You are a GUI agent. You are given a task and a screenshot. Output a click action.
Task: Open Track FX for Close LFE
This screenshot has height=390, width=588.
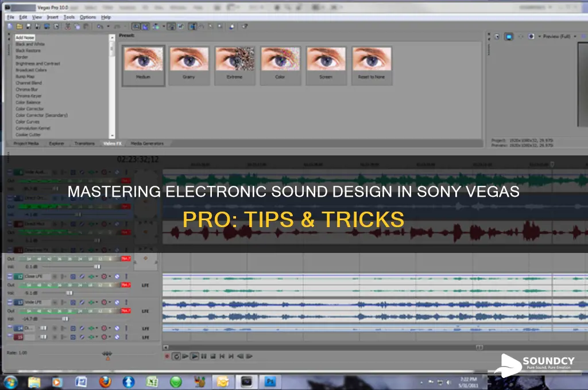[x=91, y=276]
